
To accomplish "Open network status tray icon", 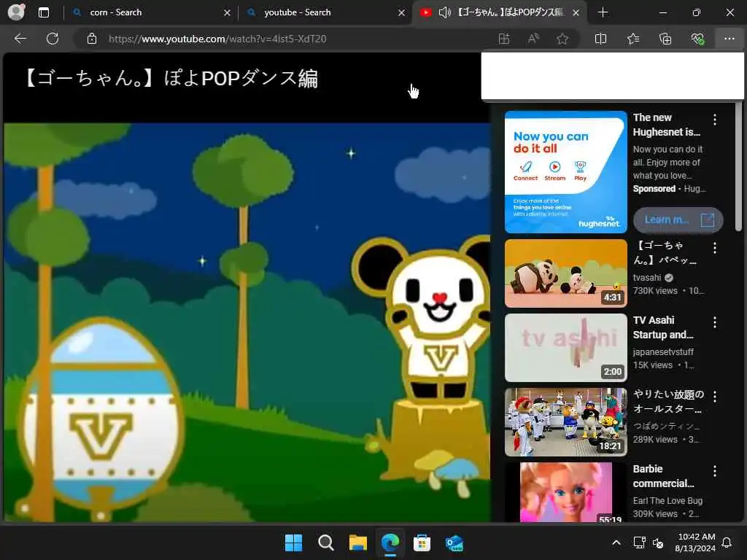I will [639, 542].
